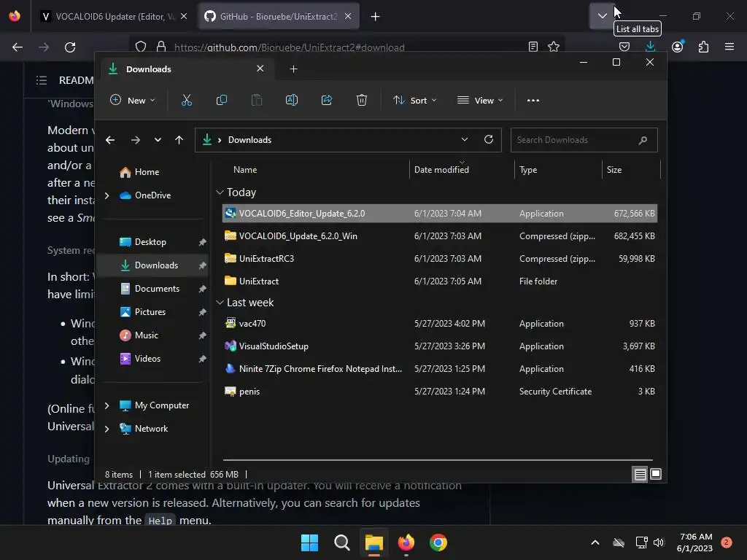The image size is (747, 560).
Task: Select the Downloads Explorer tab
Action: (x=186, y=69)
